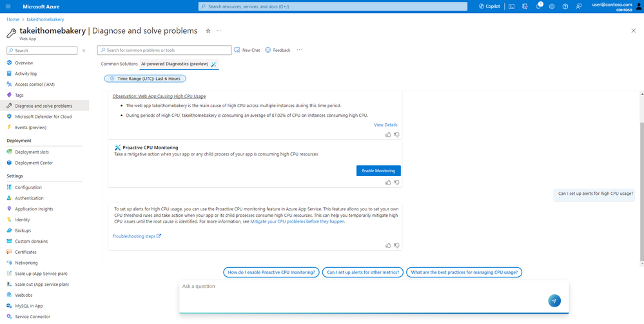Click Enable Monitoring button
Screen dimensions: 644x324
(x=378, y=170)
